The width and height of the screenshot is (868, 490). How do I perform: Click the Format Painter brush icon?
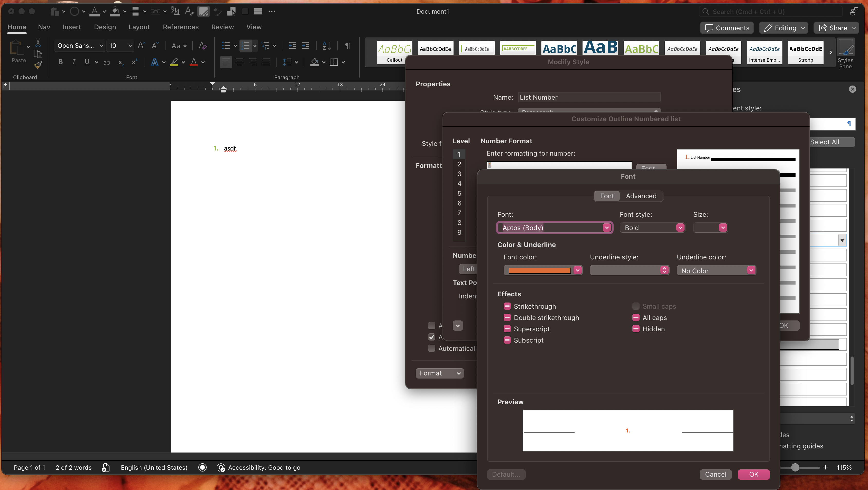(x=38, y=65)
